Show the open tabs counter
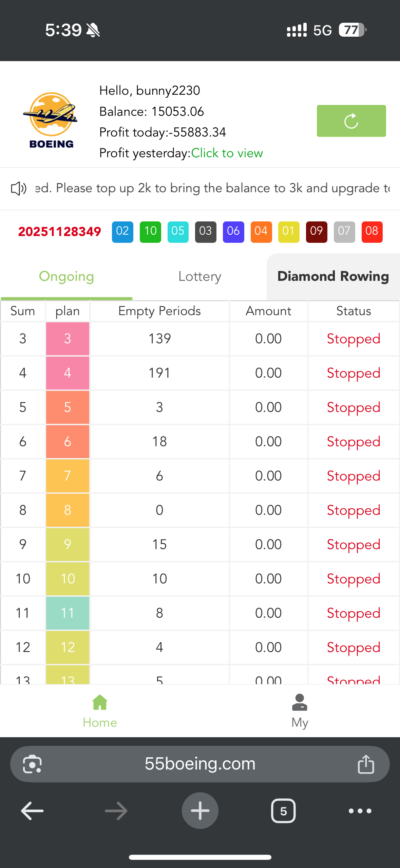Viewport: 400px width, 868px height. pos(283,811)
